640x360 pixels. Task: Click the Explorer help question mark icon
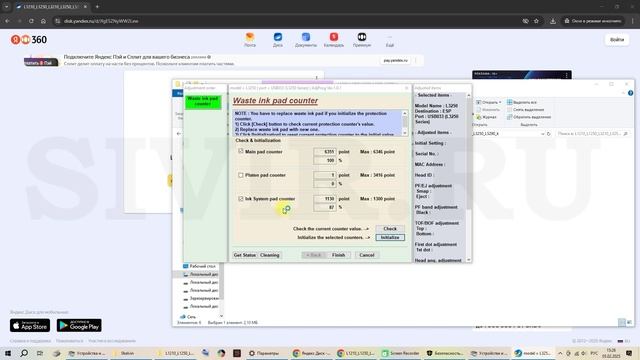[x=631, y=93]
